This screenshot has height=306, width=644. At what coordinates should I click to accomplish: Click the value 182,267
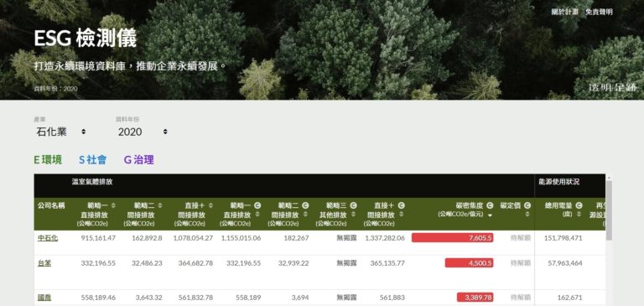(296, 238)
